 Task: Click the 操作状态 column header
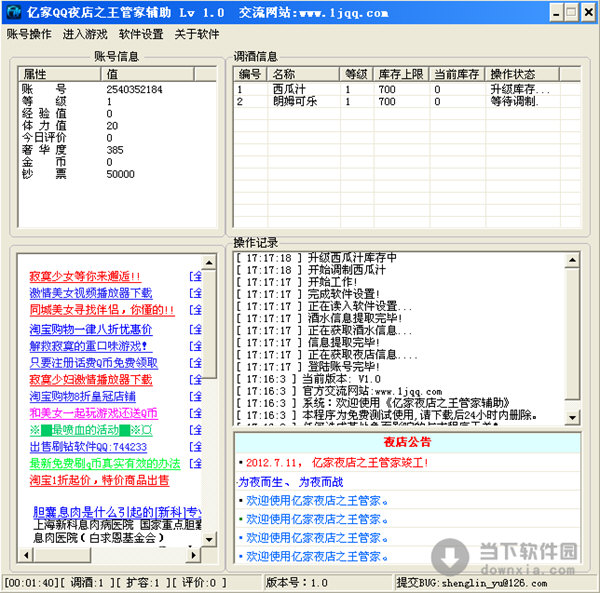point(522,74)
